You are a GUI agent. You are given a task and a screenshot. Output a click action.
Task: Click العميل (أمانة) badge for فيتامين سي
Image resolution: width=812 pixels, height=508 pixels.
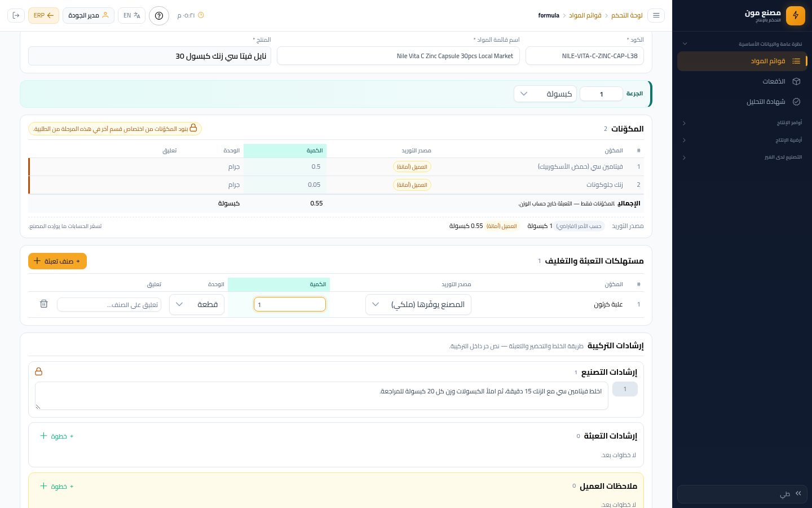(x=412, y=167)
